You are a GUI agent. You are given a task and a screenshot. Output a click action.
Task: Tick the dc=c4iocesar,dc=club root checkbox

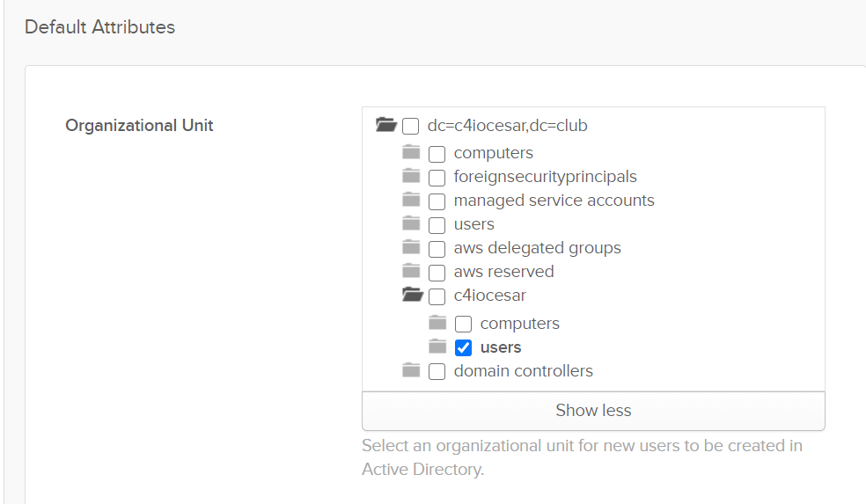[410, 126]
